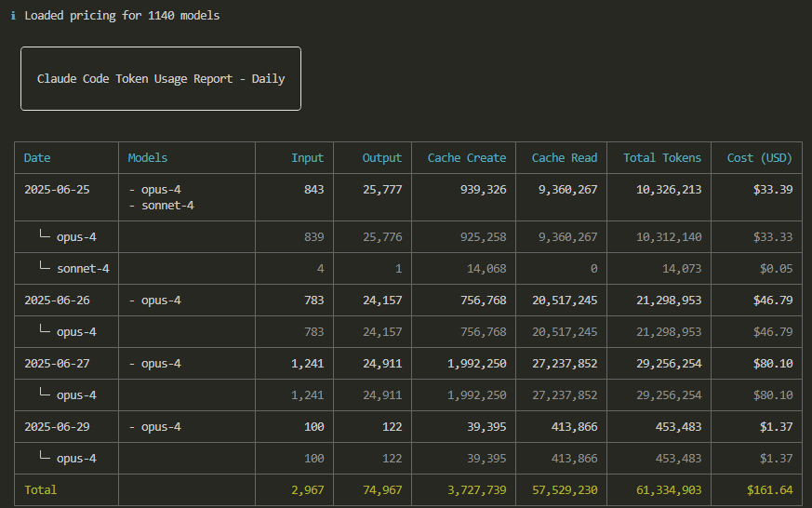Click the input value 843
812x508 pixels.
[x=313, y=190]
